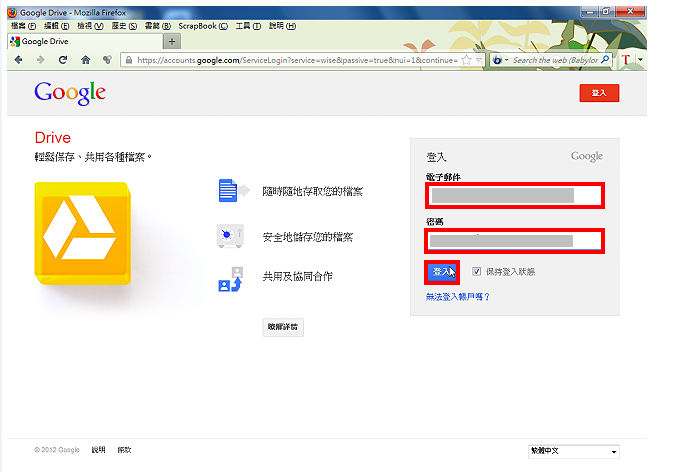Click the © 2012 Google footer text
The width and height of the screenshot is (673, 472).
click(x=57, y=450)
